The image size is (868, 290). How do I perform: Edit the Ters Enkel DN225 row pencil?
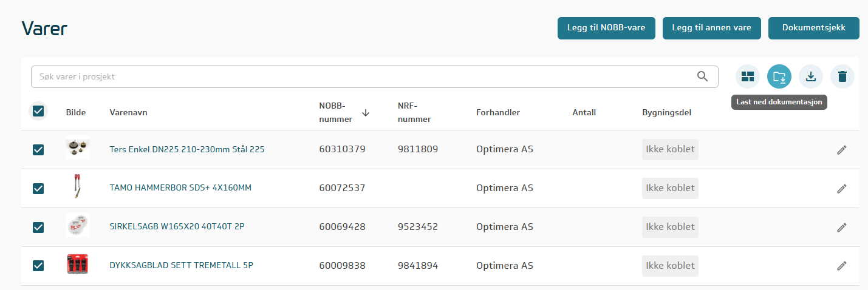[841, 150]
